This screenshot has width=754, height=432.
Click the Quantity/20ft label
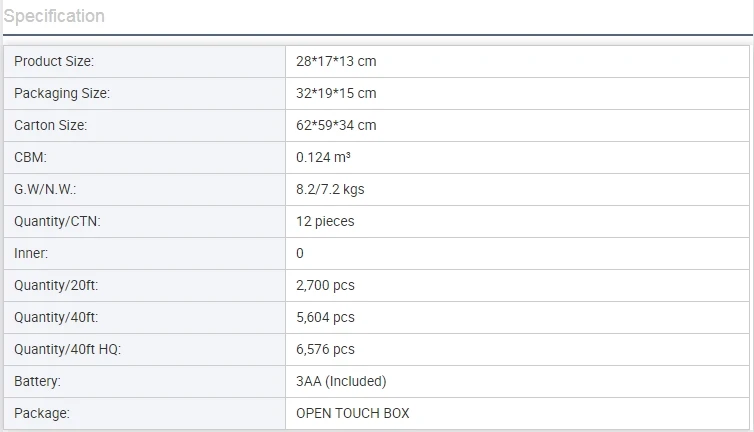pyautogui.click(x=56, y=285)
